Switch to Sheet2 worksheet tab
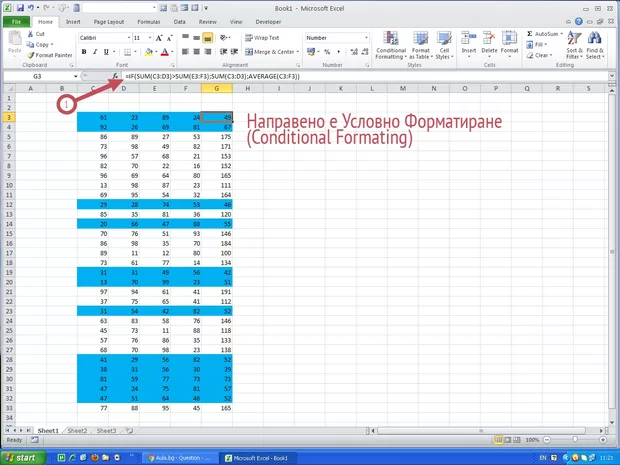Screen dimensions: 620x465 [x=77, y=431]
